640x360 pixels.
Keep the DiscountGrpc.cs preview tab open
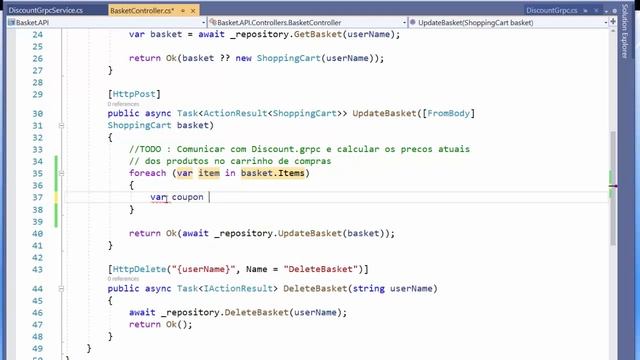tap(586, 11)
